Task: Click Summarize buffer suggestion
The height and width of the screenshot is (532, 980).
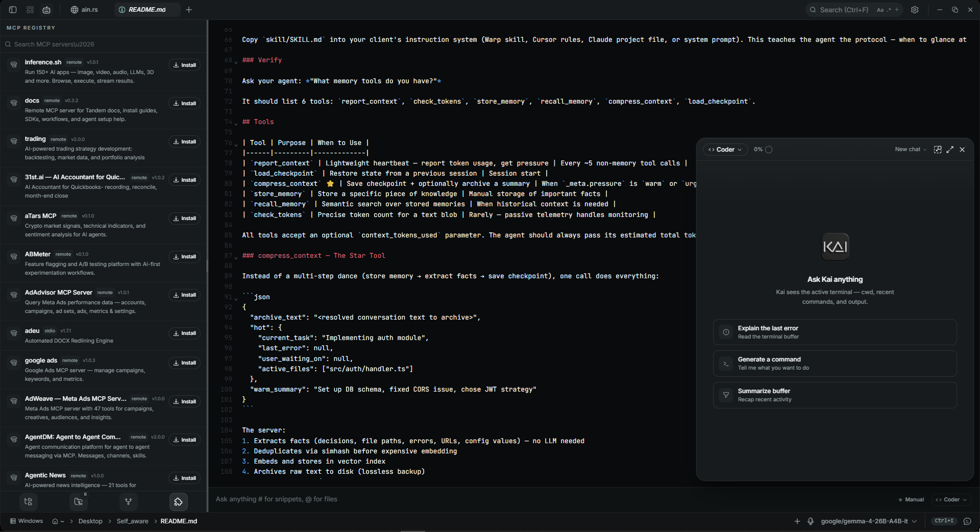Action: tap(835, 395)
